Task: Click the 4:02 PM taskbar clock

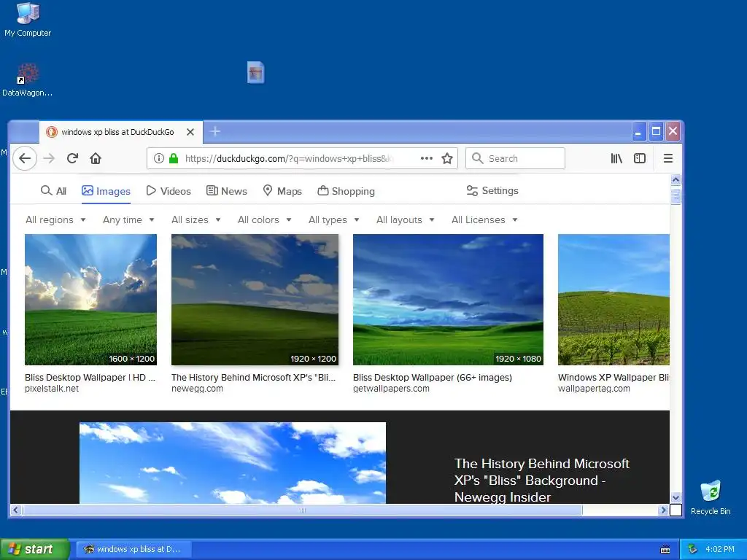Action: point(720,549)
